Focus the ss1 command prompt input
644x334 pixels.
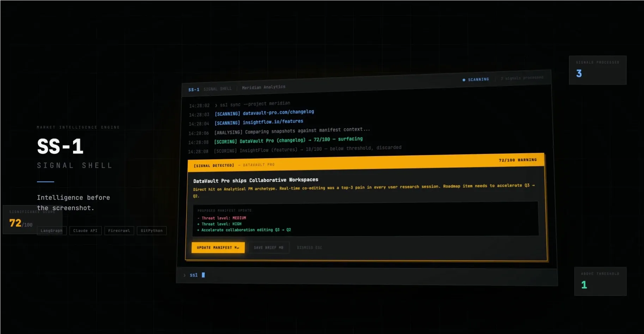[367, 275]
